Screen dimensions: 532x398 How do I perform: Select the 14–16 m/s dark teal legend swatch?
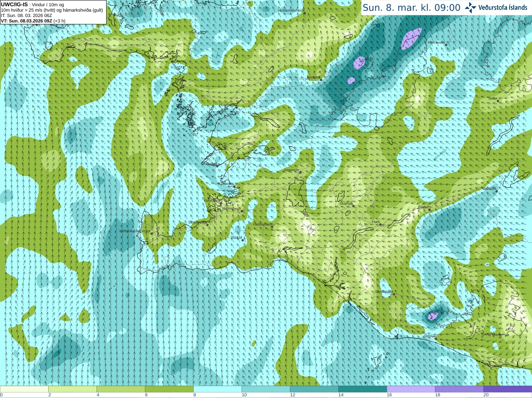point(362,389)
